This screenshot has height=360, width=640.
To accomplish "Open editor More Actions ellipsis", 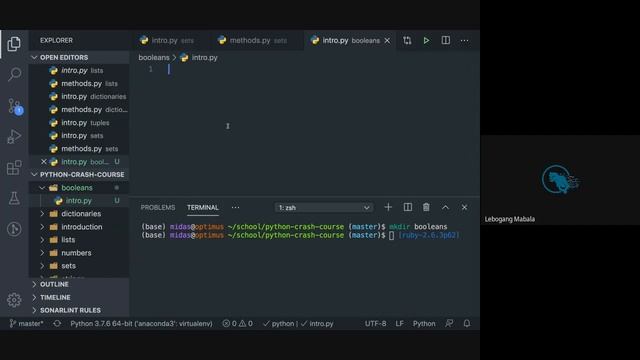I will tap(464, 40).
